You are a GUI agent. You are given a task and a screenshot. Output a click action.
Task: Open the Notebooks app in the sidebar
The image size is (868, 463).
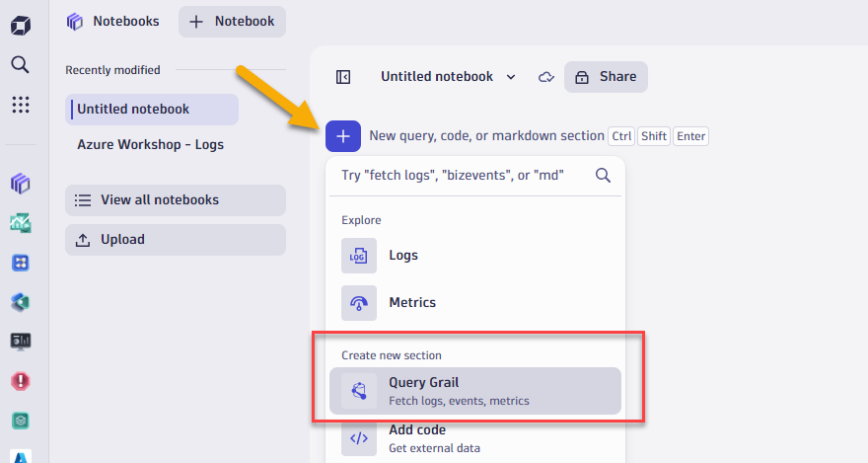(x=20, y=184)
